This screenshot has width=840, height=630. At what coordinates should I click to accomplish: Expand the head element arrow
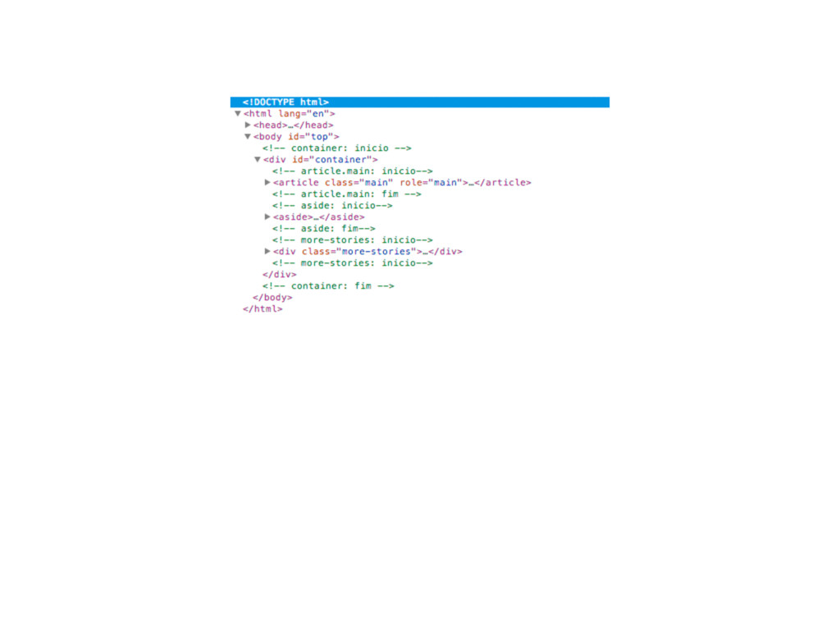point(248,125)
